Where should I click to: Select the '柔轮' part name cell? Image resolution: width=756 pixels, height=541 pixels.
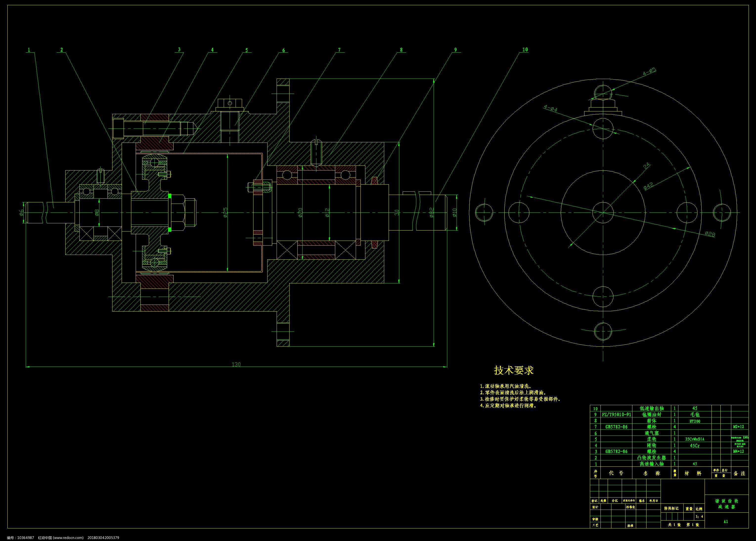point(652,439)
